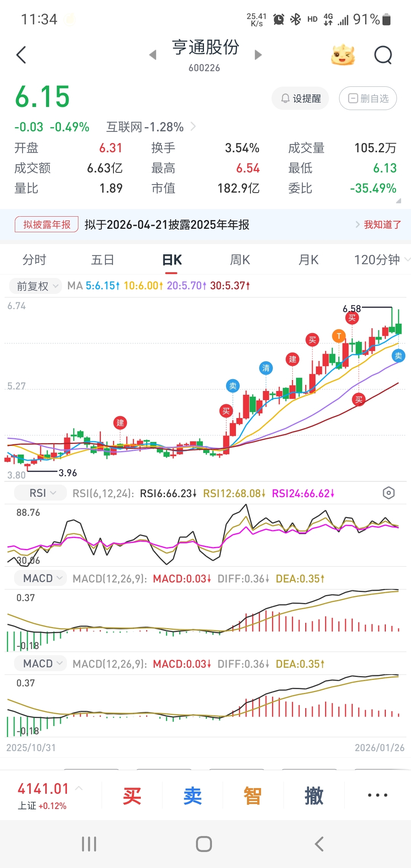Open Android recent apps button
411x868 pixels.
[x=89, y=844]
